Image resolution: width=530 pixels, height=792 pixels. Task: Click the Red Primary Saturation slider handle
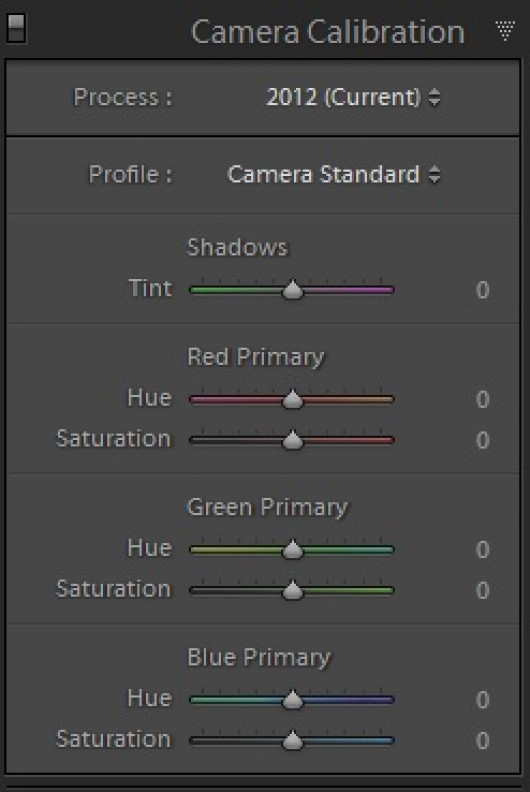coord(293,439)
